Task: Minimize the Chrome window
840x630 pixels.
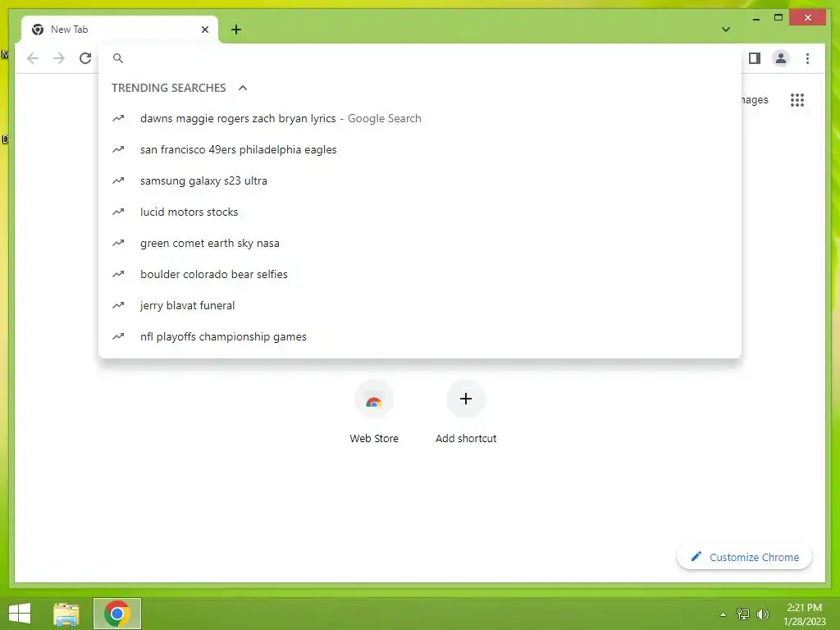Action: [756, 18]
